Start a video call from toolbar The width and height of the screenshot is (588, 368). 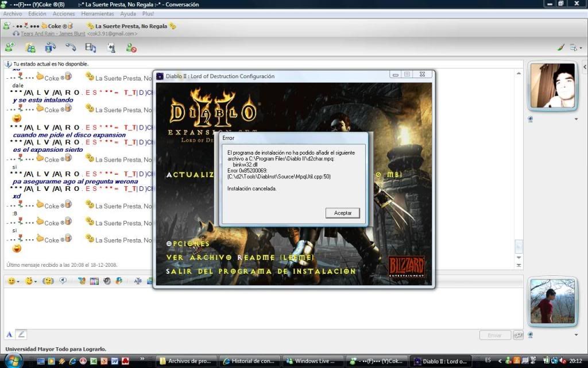coord(51,47)
